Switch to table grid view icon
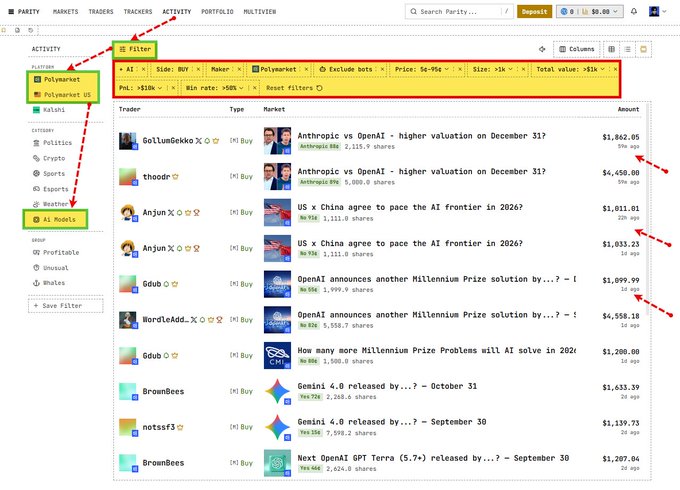 [611, 49]
